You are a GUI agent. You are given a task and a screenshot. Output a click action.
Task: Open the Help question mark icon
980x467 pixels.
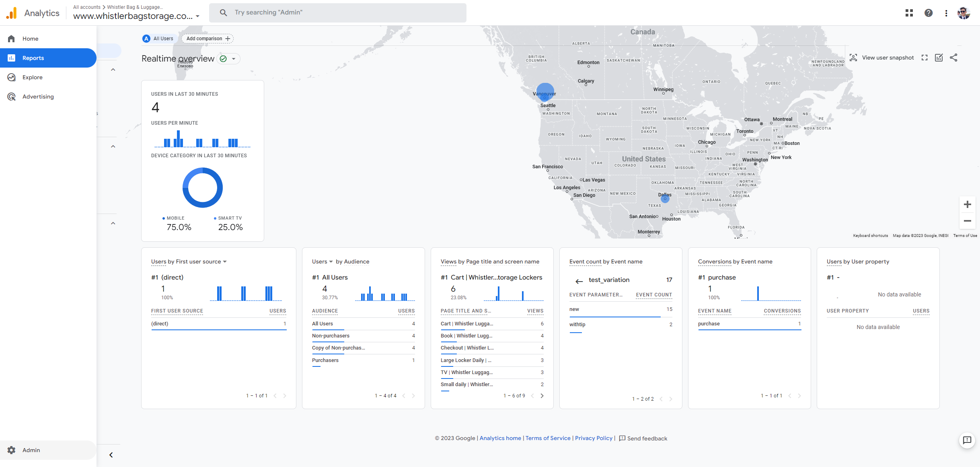click(x=928, y=13)
